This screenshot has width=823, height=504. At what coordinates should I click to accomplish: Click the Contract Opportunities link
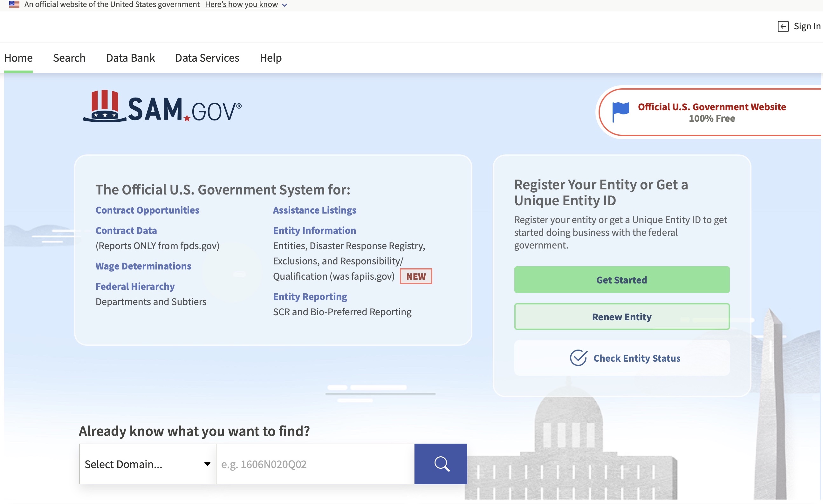tap(147, 209)
